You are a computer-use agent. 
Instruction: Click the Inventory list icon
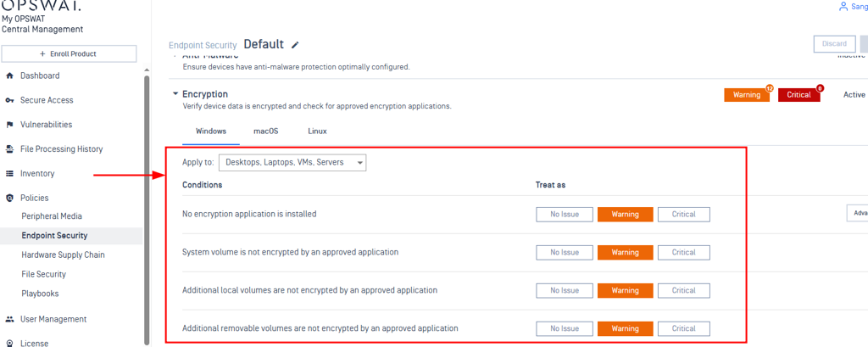tap(9, 173)
